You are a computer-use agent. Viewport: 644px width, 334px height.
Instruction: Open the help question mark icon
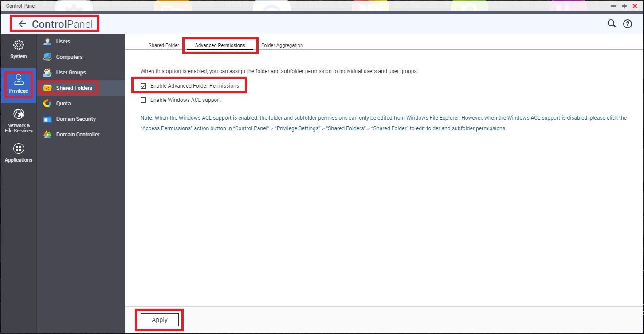628,24
